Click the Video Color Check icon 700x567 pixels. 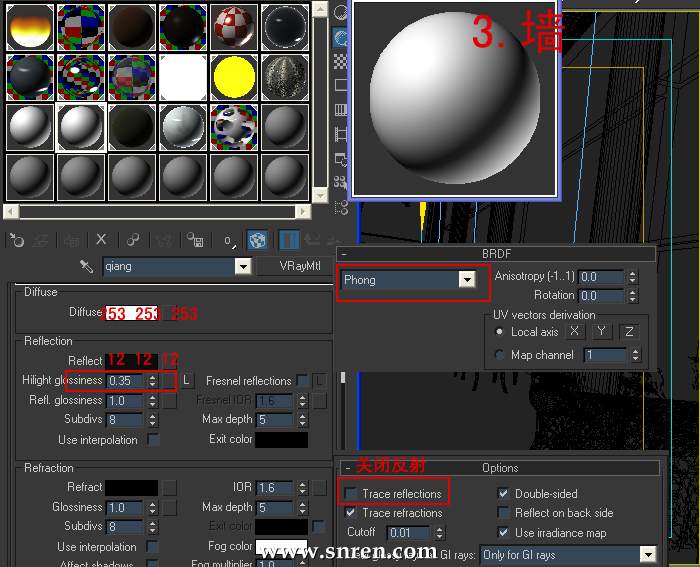[x=341, y=109]
